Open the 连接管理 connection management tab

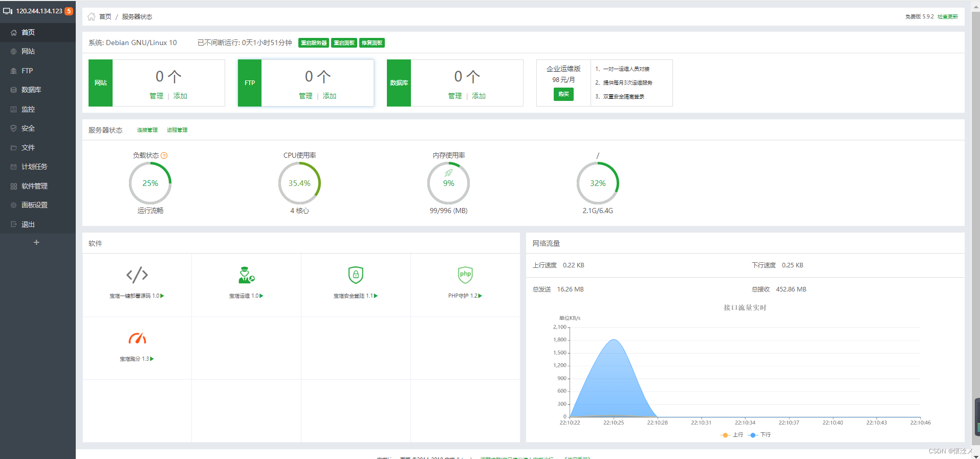click(147, 130)
